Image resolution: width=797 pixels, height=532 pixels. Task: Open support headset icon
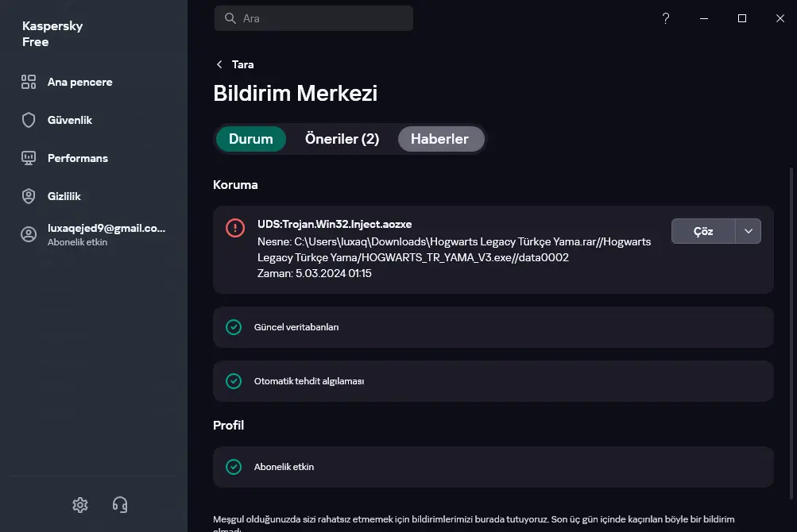[x=120, y=504]
